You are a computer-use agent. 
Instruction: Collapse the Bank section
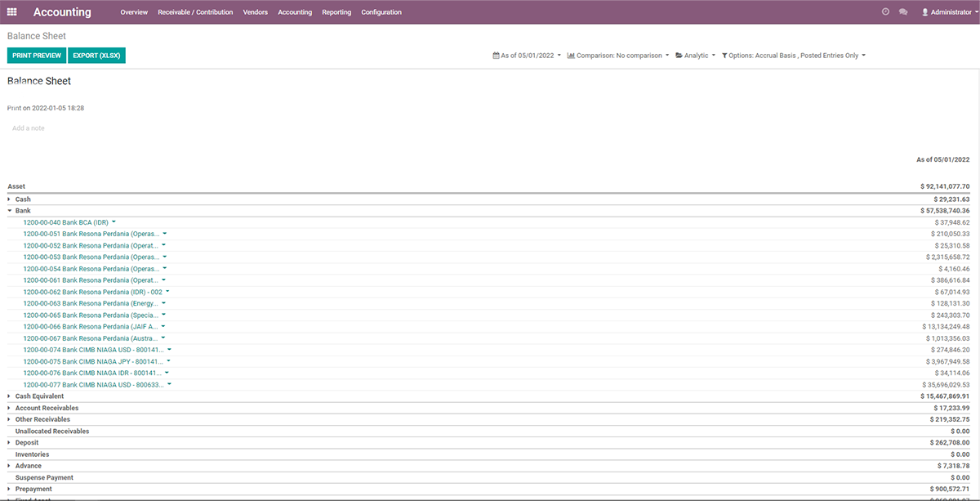(x=10, y=211)
